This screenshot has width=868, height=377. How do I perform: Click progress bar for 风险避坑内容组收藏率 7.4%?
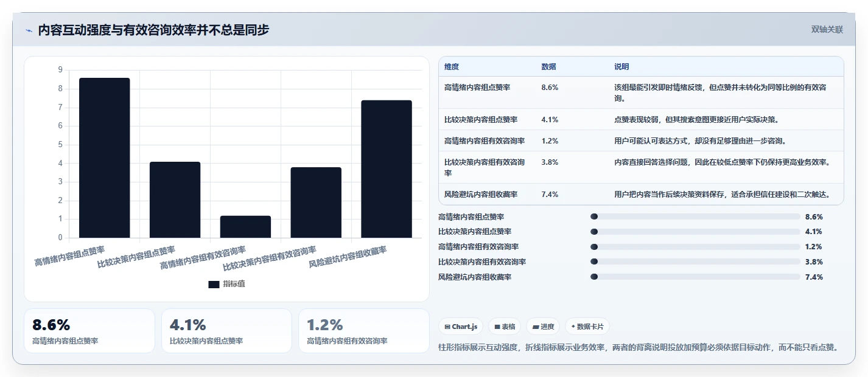pyautogui.click(x=695, y=277)
